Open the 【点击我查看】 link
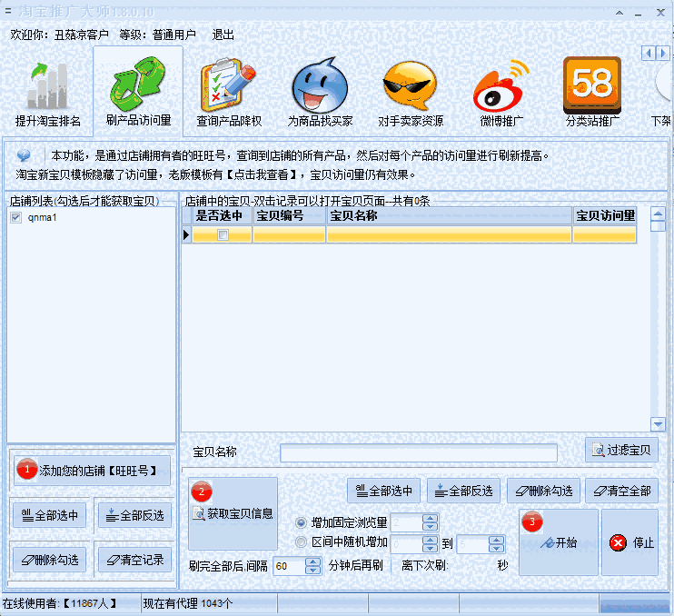Image resolution: width=674 pixels, height=616 pixels. (x=262, y=174)
